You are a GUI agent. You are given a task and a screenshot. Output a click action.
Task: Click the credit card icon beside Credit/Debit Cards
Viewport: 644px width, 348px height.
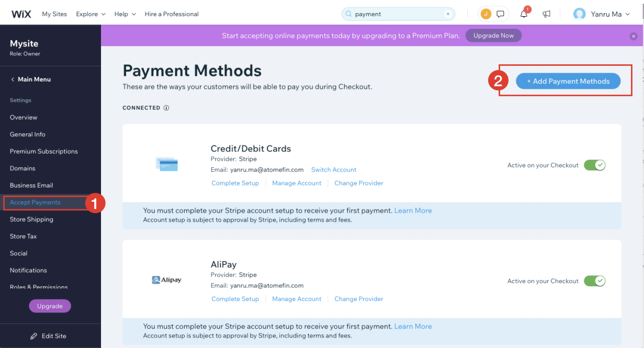click(x=166, y=165)
